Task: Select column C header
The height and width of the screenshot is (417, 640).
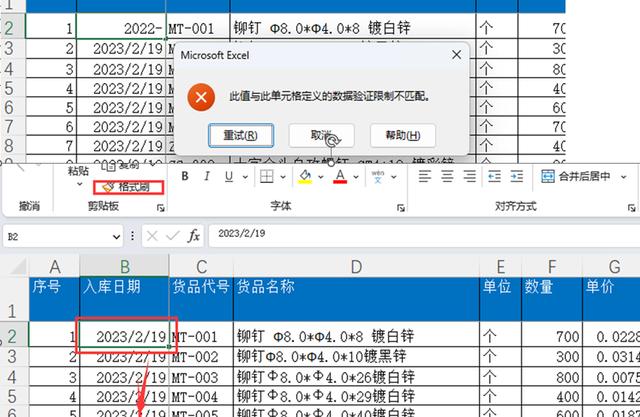Action: [x=201, y=267]
